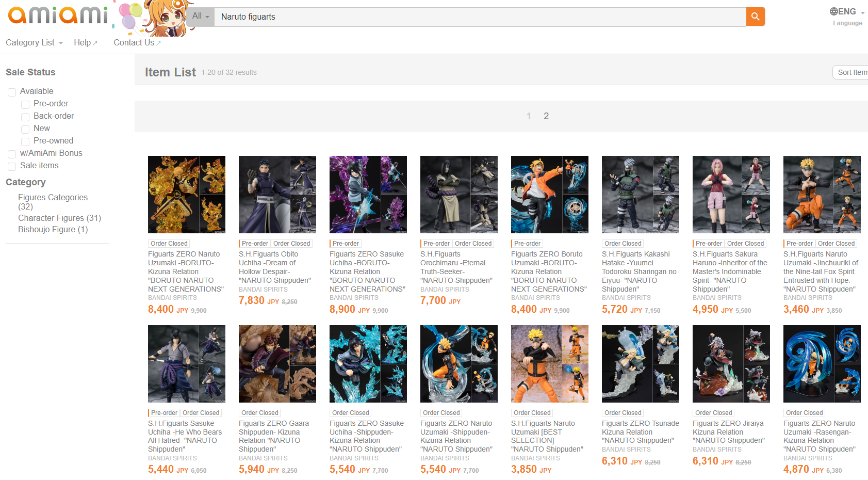This screenshot has width=868, height=480.
Task: Open S.H.Figuarts Kakashi Hatake product image
Action: 641,195
